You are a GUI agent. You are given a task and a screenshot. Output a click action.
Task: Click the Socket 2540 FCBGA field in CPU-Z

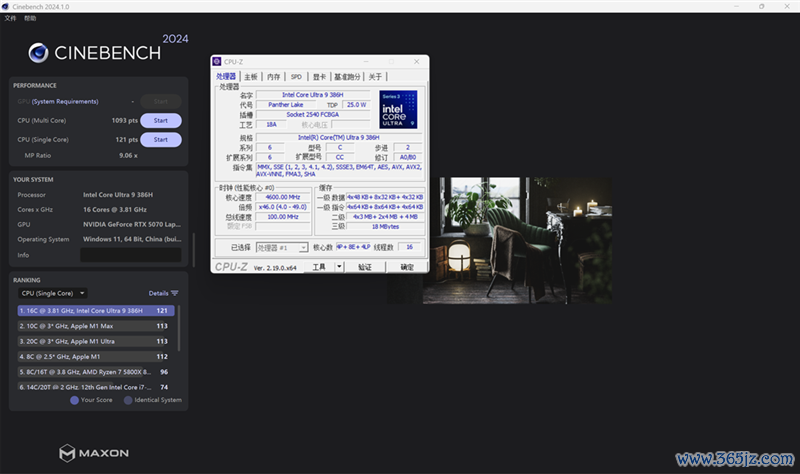coord(313,115)
